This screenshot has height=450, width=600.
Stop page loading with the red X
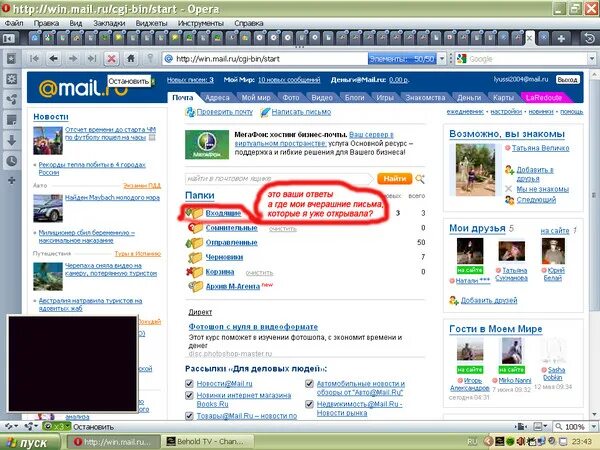tap(111, 59)
